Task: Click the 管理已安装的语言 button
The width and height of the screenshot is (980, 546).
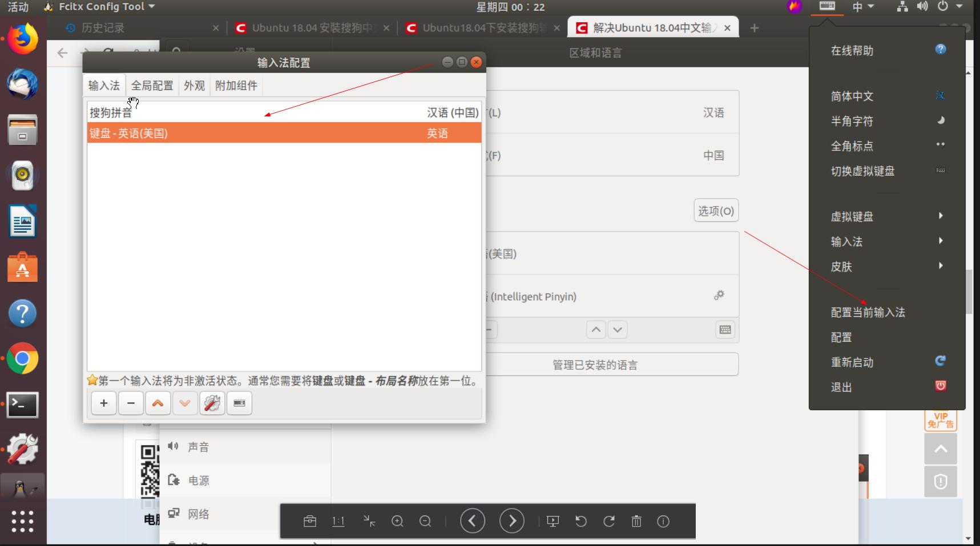Action: click(595, 364)
